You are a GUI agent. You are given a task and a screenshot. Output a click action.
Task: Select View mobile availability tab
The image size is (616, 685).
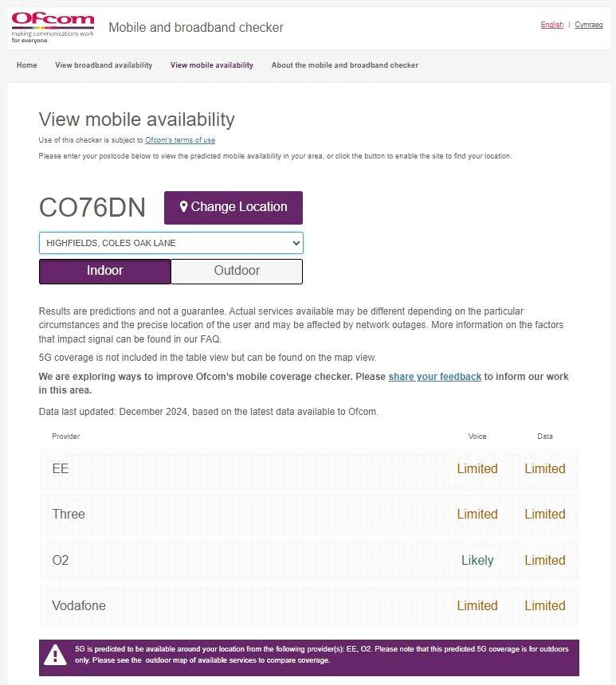[212, 65]
